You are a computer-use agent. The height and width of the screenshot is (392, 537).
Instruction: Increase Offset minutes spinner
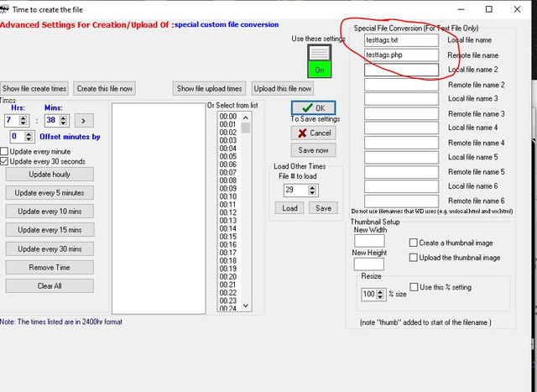click(29, 134)
